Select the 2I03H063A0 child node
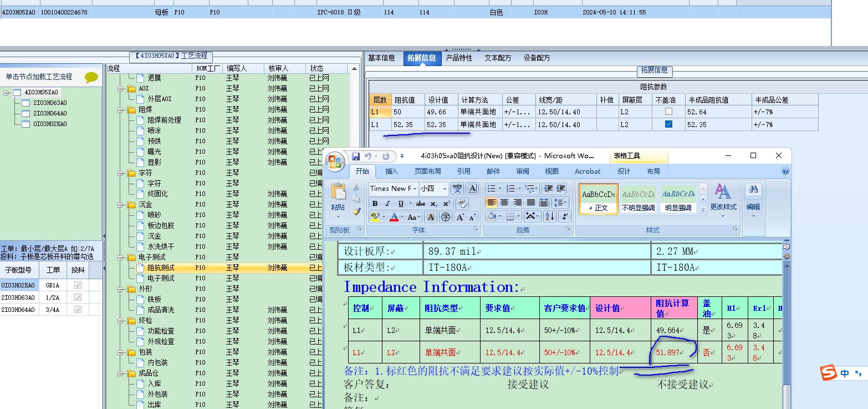This screenshot has height=409, width=868. pyautogui.click(x=50, y=103)
